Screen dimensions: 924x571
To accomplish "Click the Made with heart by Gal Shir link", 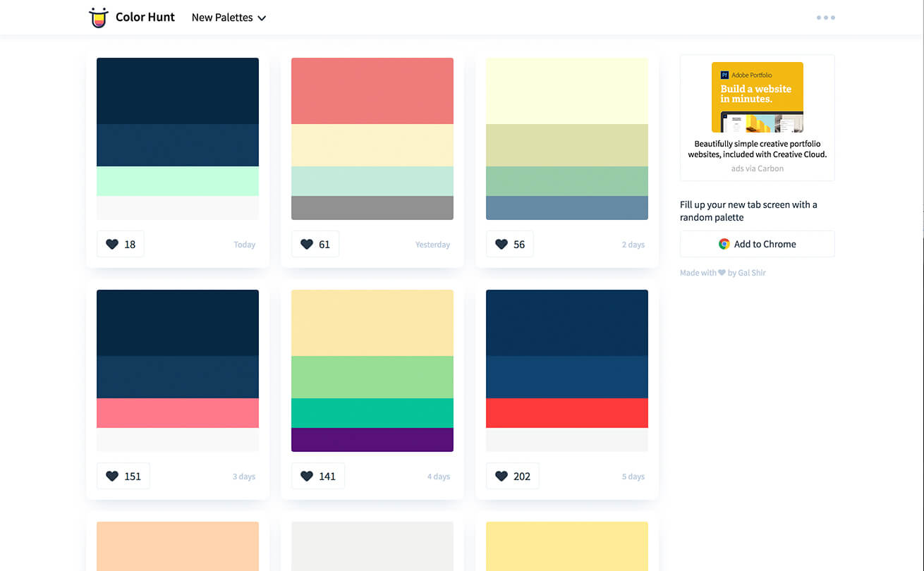I will tap(722, 273).
